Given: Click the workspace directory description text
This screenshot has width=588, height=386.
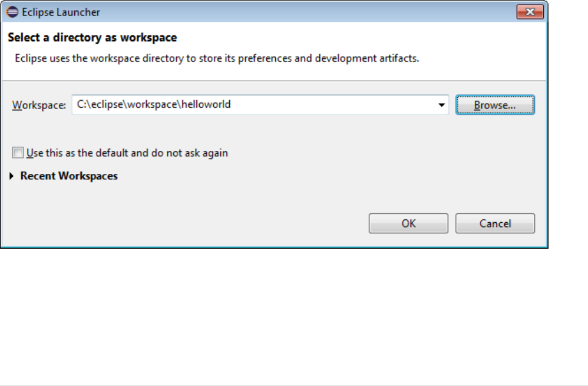Looking at the screenshot, I should click(x=216, y=59).
